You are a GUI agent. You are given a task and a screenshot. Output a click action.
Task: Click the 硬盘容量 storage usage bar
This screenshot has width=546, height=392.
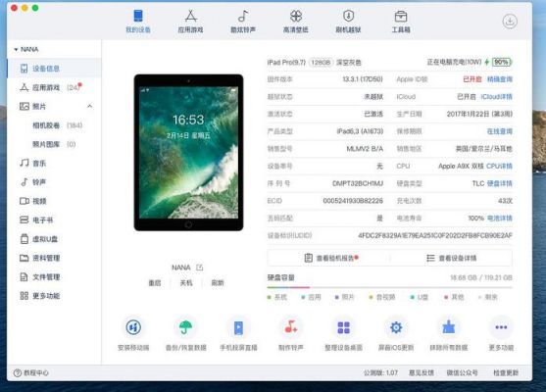point(390,287)
